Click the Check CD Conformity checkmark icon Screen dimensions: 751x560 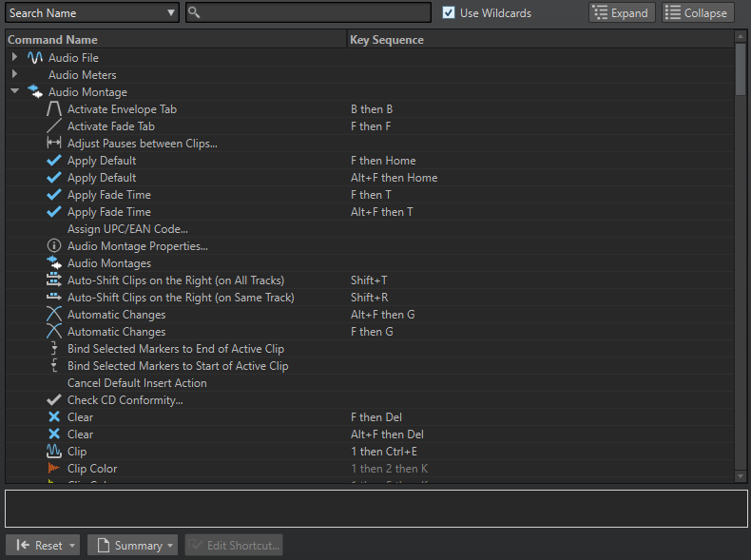pyautogui.click(x=54, y=400)
